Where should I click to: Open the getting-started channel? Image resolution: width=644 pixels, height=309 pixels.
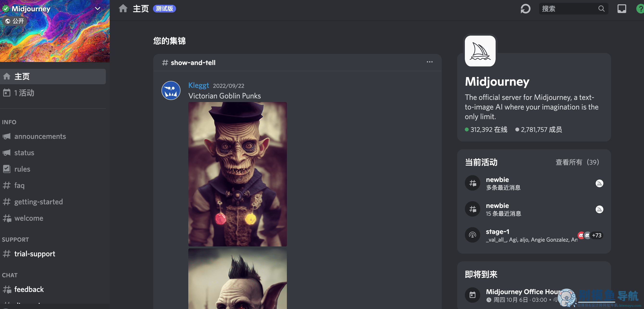click(53, 202)
